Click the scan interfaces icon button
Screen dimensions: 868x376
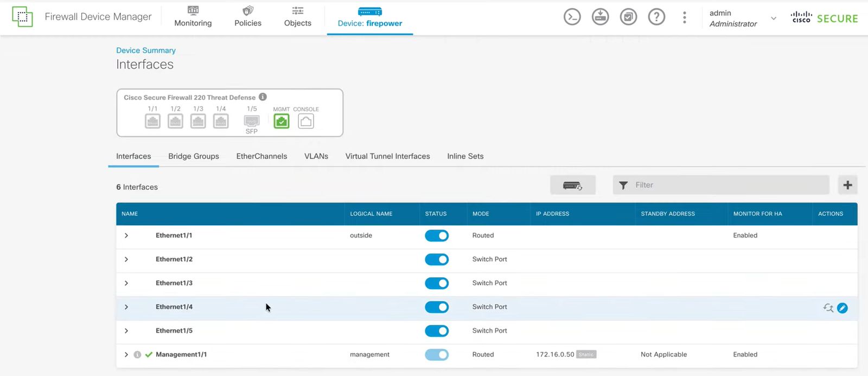pyautogui.click(x=572, y=186)
